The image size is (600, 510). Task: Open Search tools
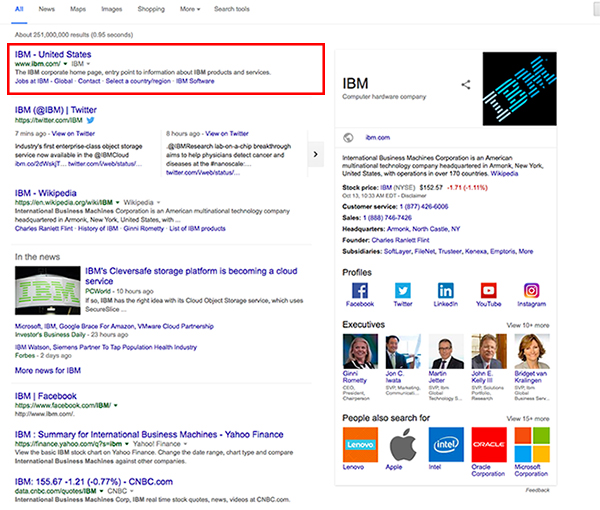pos(232,9)
